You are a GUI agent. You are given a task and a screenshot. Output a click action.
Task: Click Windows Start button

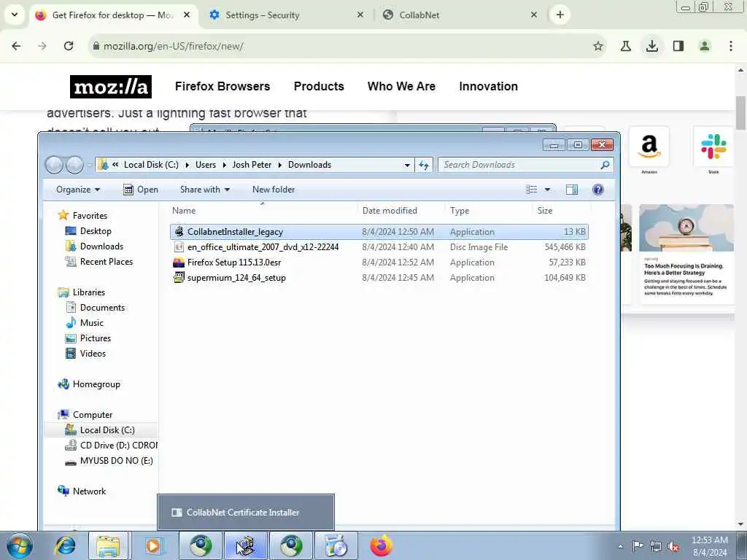pos(19,546)
